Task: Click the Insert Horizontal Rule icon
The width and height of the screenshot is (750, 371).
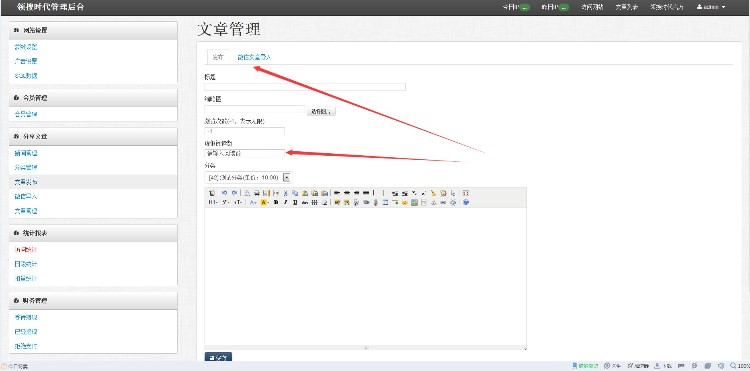Action: tap(395, 202)
